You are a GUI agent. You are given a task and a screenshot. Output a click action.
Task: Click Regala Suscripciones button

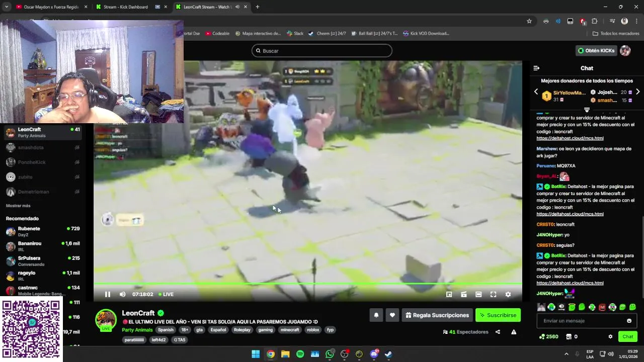click(x=437, y=315)
